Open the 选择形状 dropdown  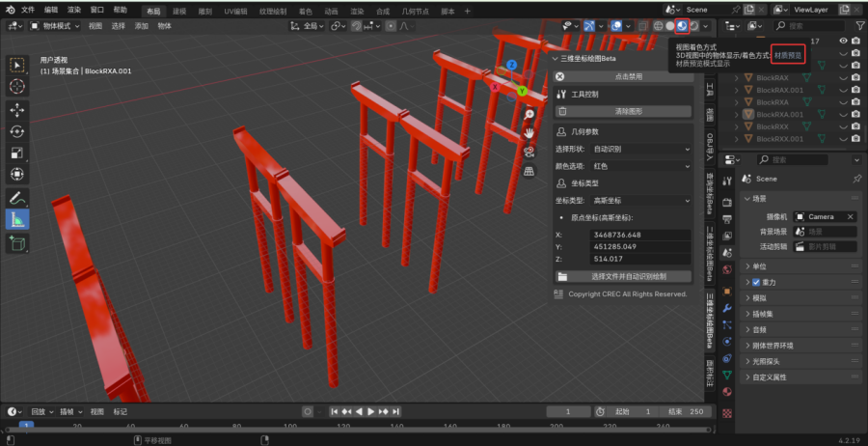point(640,150)
